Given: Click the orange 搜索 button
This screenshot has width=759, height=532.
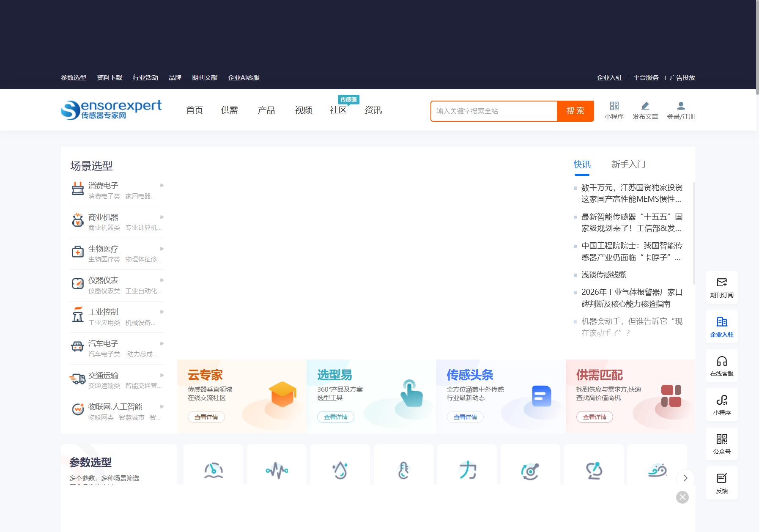Looking at the screenshot, I should pyautogui.click(x=575, y=111).
